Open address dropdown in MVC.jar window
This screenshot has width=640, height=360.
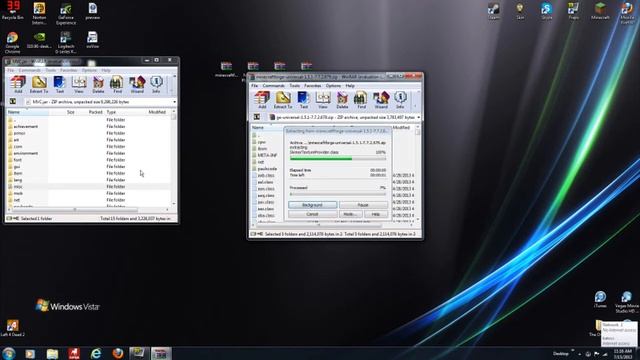tap(174, 102)
